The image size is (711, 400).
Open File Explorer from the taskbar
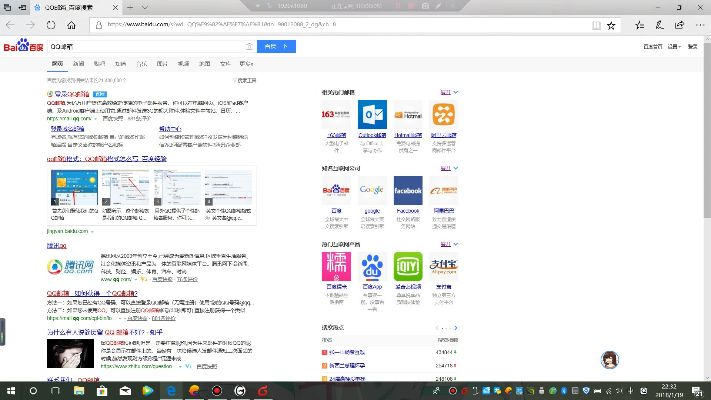(79, 390)
